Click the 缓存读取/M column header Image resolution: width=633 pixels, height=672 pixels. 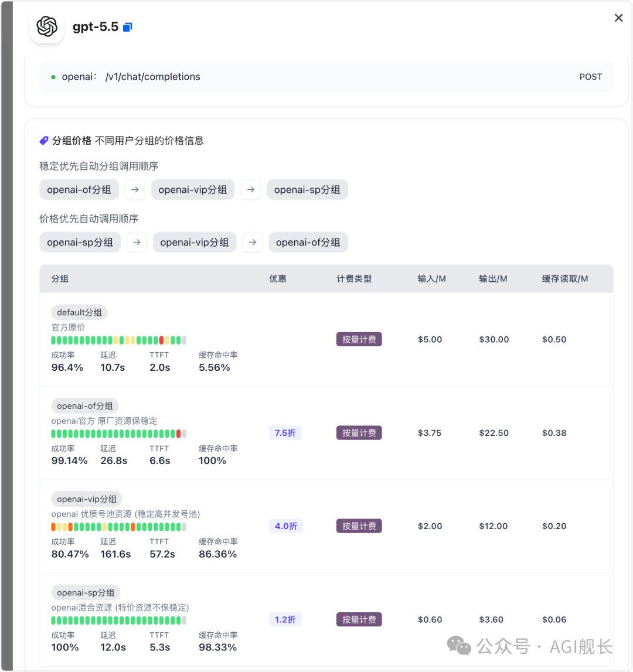click(x=565, y=279)
